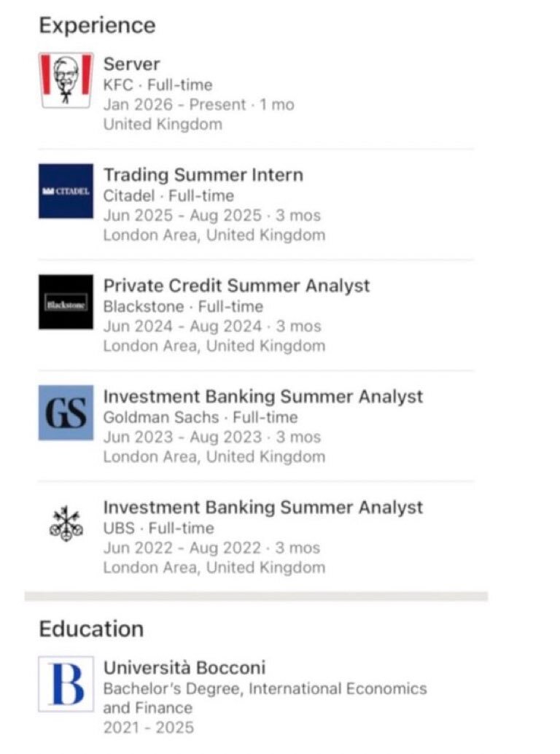This screenshot has width=560, height=754.
Task: Open UBS Investment Banking Summer Analyst title
Action: click(262, 508)
